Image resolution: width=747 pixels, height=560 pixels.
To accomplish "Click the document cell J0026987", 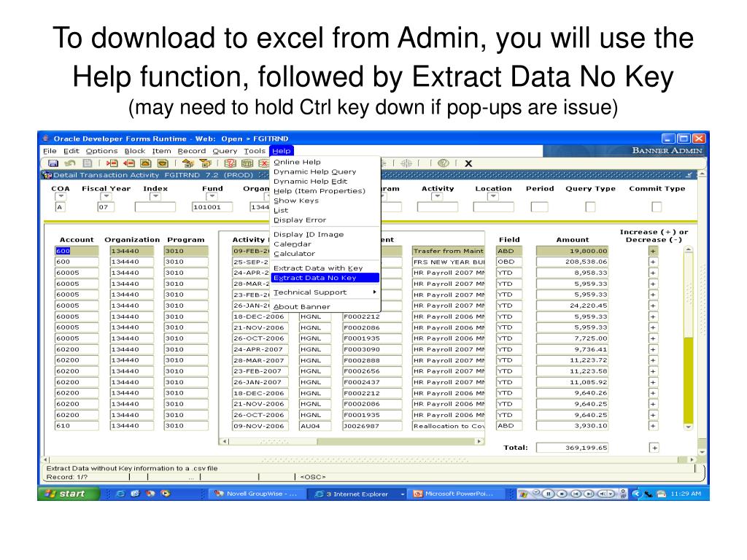I will [371, 426].
